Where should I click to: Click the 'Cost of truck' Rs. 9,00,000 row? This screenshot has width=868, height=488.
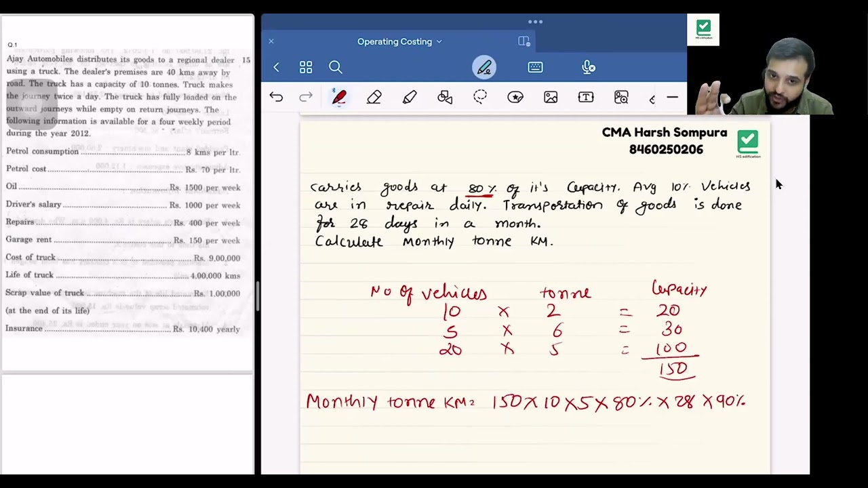[x=123, y=258]
